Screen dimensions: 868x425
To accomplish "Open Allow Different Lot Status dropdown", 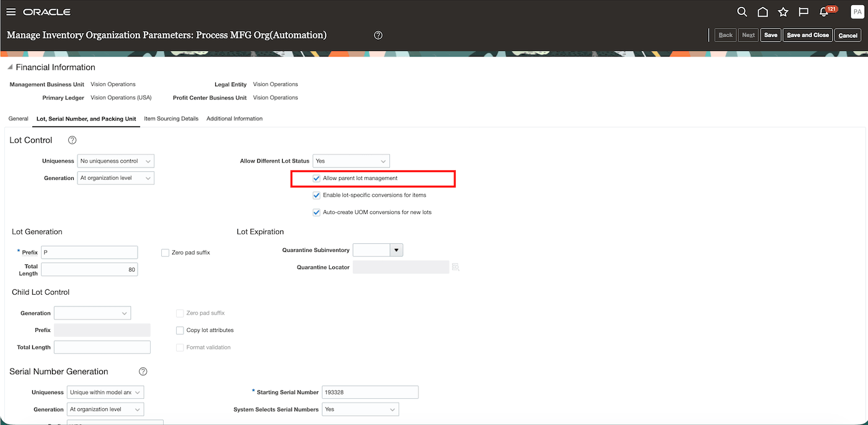I will point(351,161).
